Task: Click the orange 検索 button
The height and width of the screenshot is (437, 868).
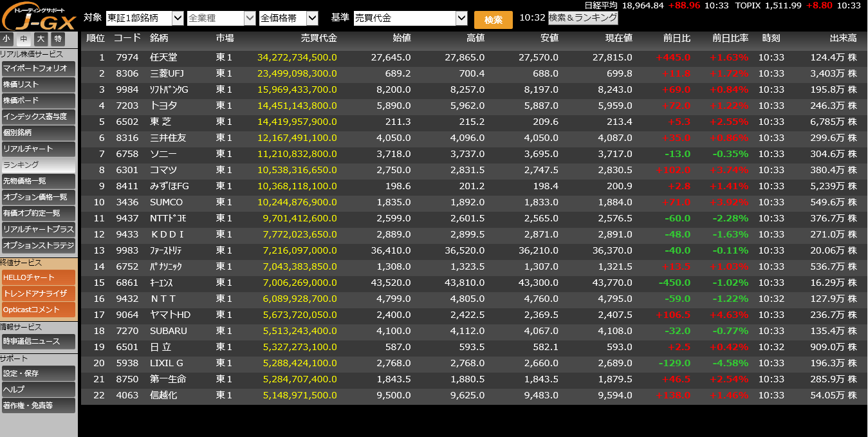Action: 494,19
